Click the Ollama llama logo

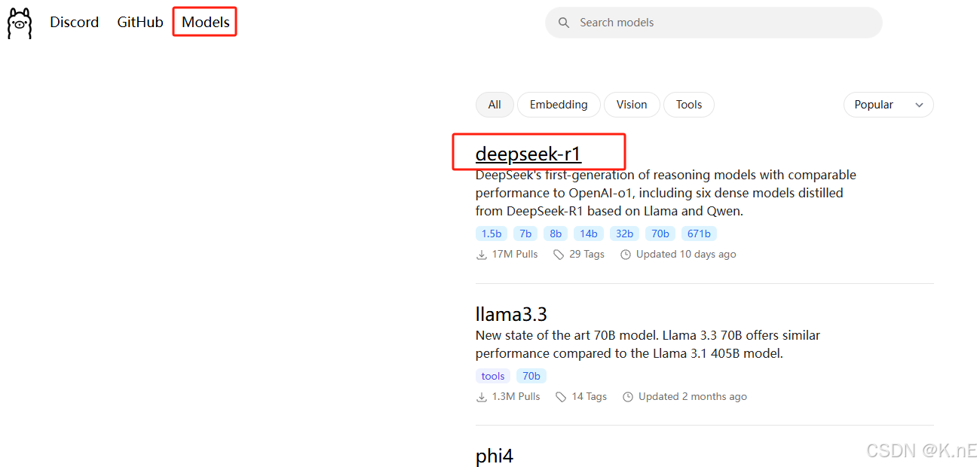[x=20, y=23]
